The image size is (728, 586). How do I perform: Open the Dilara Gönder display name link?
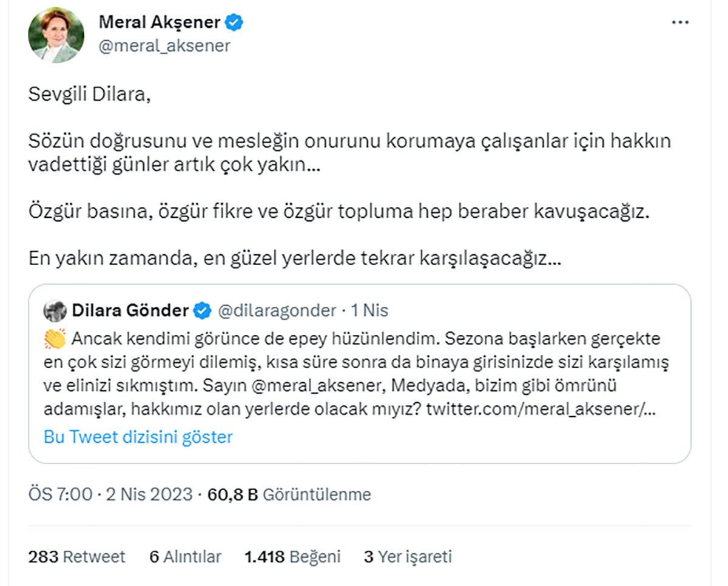pos(130,311)
